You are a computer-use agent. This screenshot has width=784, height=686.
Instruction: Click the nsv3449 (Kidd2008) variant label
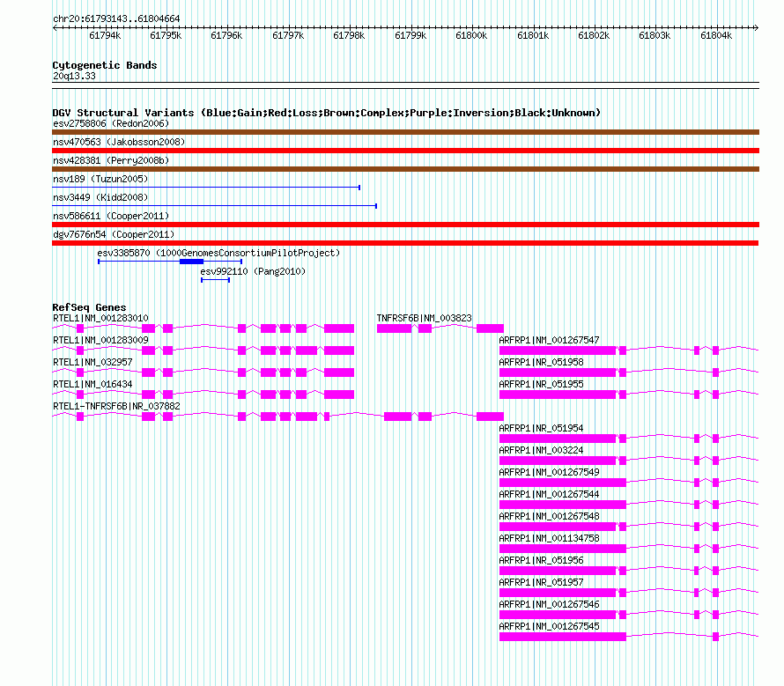point(100,197)
